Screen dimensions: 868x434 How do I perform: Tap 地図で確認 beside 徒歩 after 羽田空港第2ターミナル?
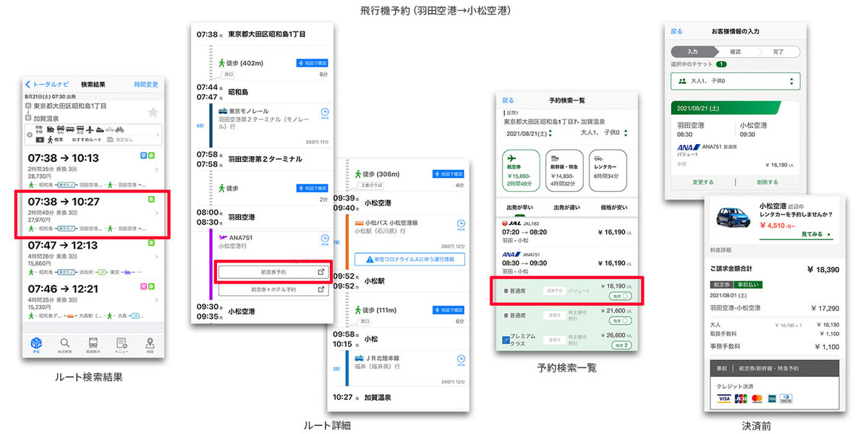coord(313,188)
